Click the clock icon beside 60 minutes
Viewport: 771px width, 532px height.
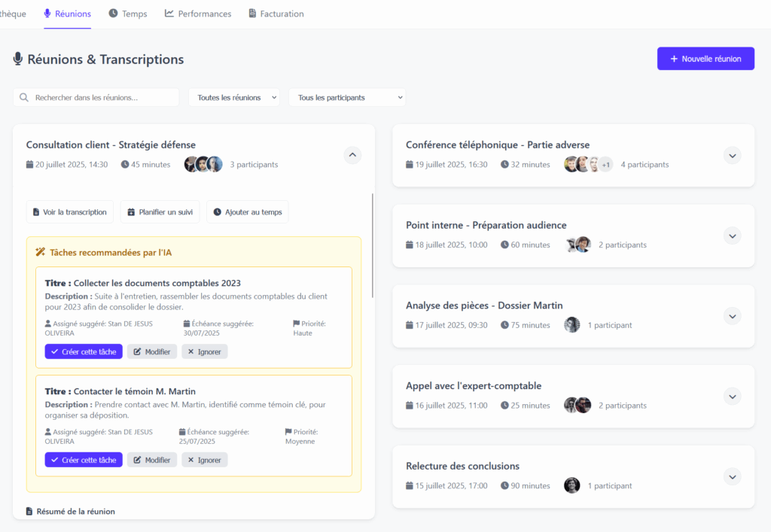point(504,245)
